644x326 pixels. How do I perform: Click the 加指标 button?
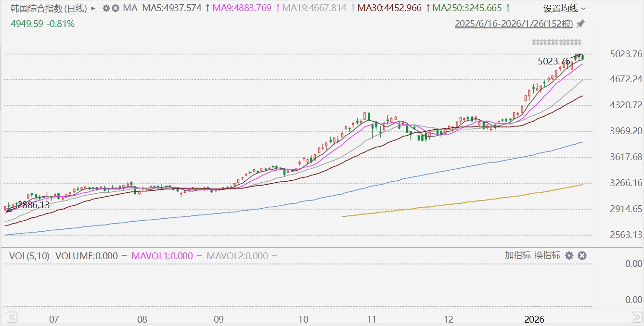click(517, 255)
